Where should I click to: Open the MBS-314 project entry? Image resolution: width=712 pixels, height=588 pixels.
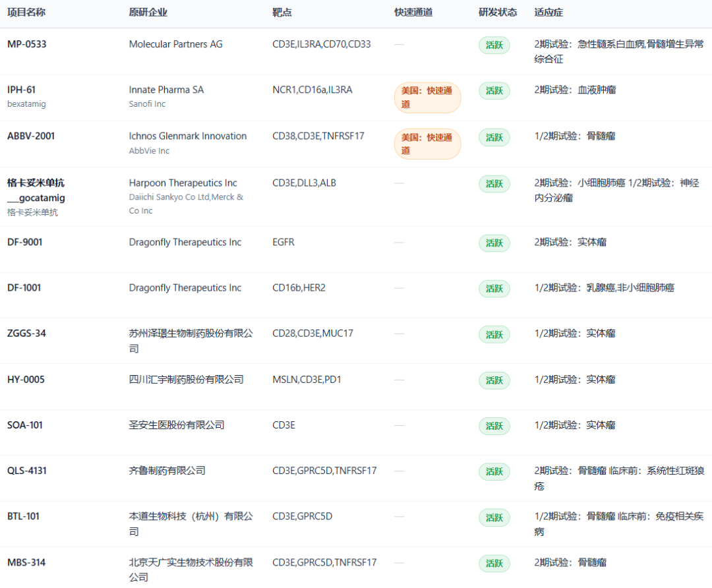pos(26,562)
